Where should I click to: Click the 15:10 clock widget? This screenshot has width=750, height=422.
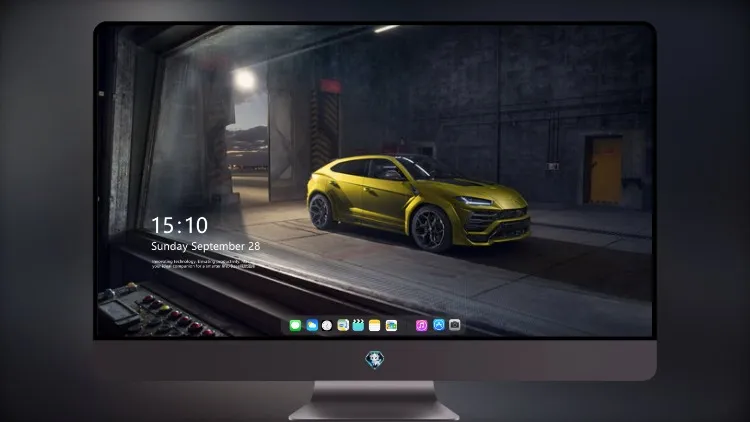click(x=180, y=225)
